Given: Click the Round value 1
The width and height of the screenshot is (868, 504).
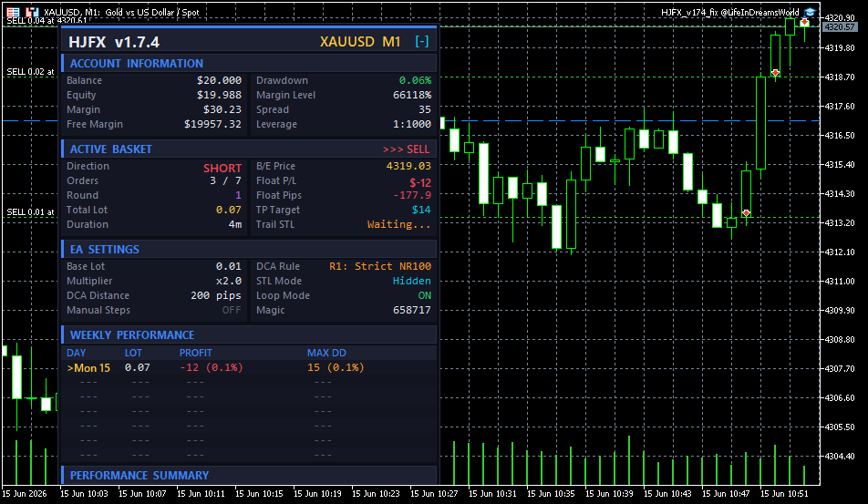Looking at the screenshot, I should tap(238, 195).
